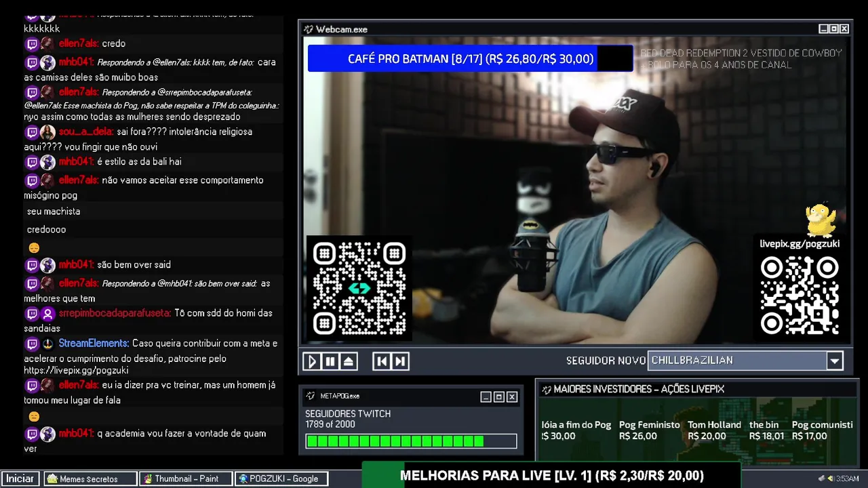This screenshot has height=488, width=868.
Task: Click the emoji below 'lugar de fala'
Action: tap(34, 417)
